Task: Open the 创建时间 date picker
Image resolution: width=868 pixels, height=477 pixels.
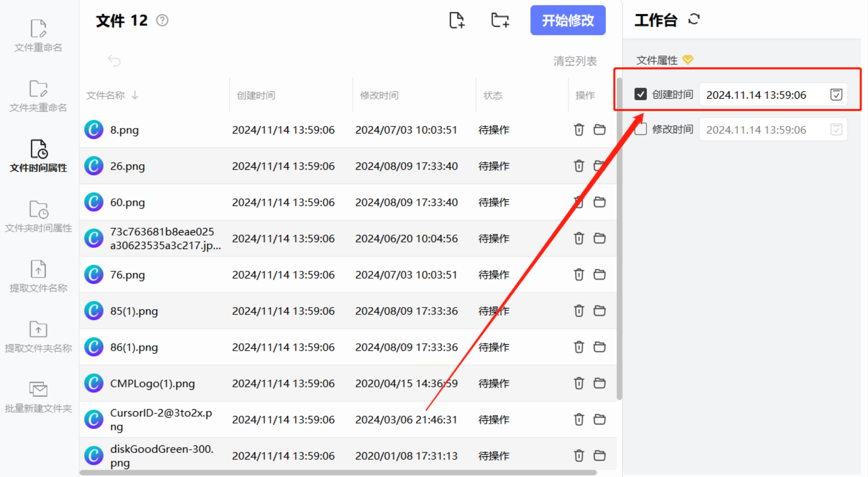Action: (836, 94)
